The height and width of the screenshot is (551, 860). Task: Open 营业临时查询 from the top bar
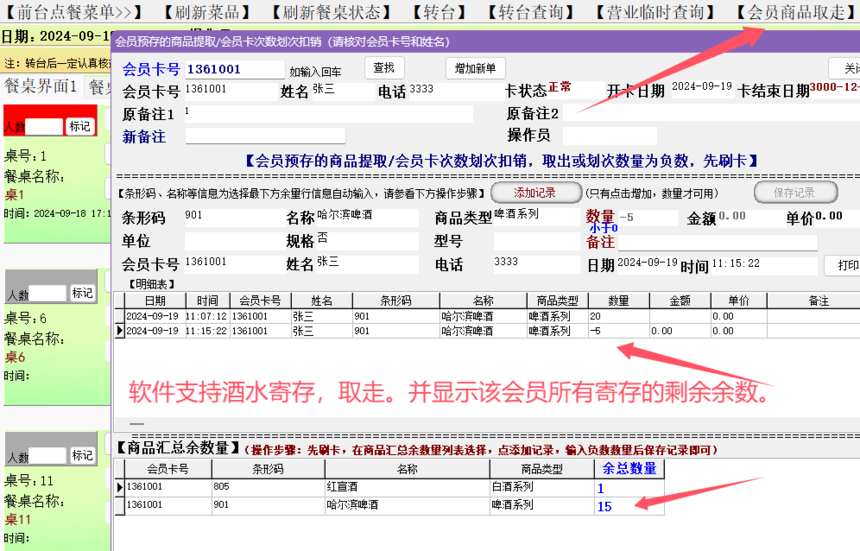tap(655, 12)
